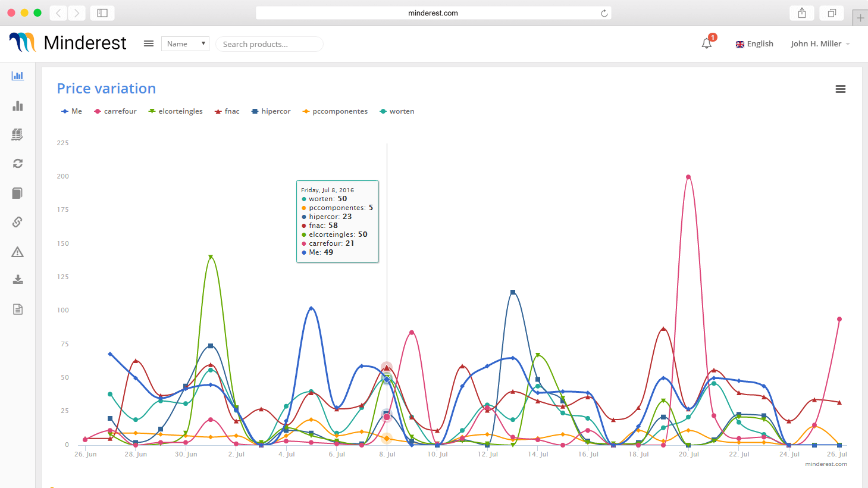Viewport: 868px width, 488px height.
Task: Open a new tab with the plus button
Action: (x=860, y=18)
